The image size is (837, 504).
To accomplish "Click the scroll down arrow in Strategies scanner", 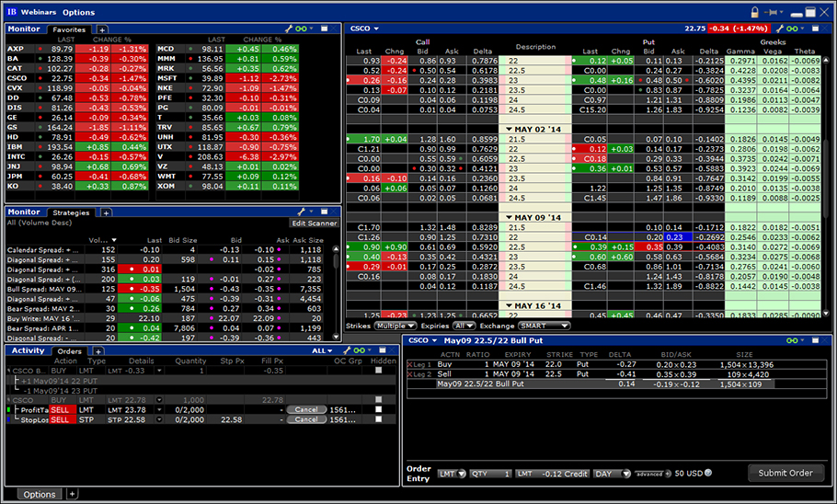I will 336,337.
